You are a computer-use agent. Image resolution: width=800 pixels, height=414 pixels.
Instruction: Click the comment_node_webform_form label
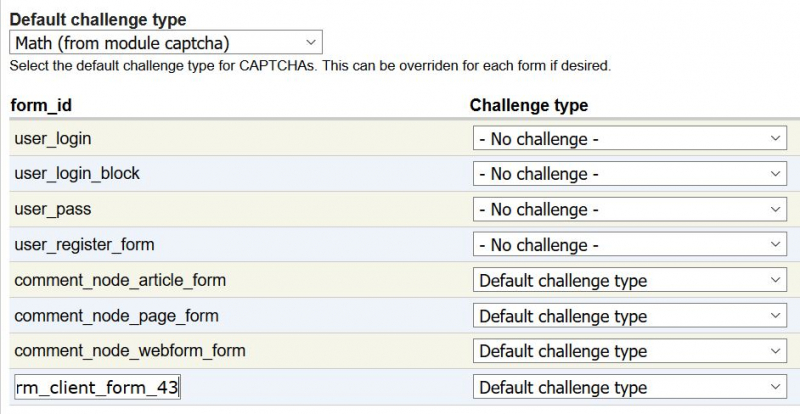pyautogui.click(x=130, y=351)
